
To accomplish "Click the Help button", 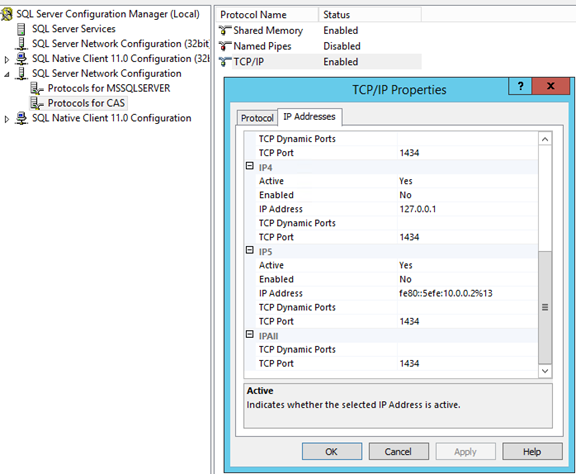I will coord(532,452).
